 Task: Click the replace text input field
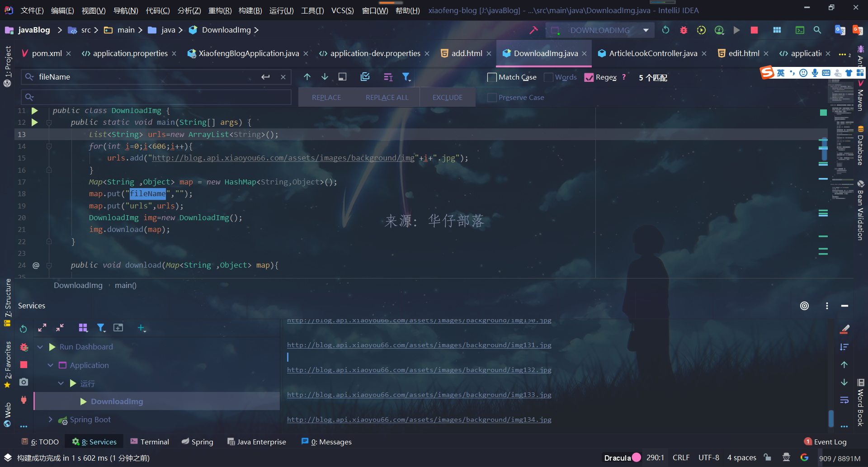pos(156,97)
